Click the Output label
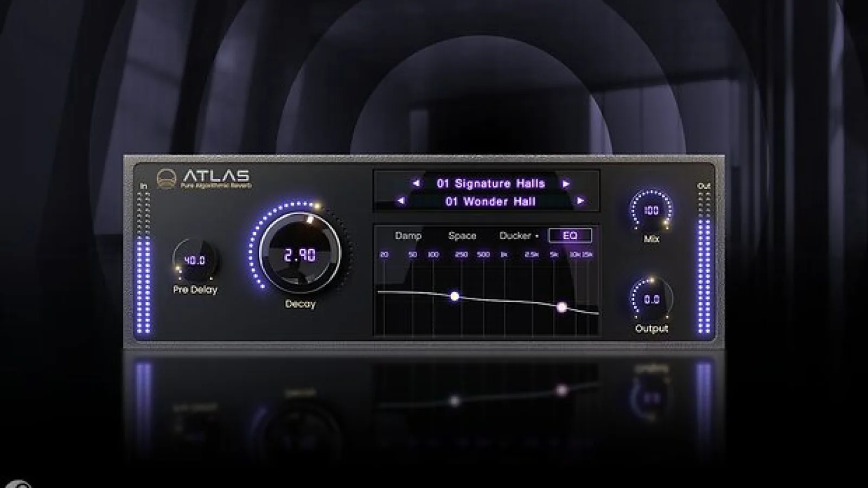The width and height of the screenshot is (868, 488). coord(652,328)
